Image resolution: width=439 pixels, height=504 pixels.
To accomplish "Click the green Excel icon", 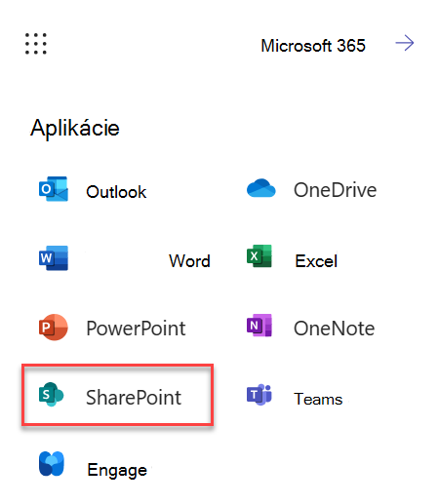I will (x=259, y=256).
